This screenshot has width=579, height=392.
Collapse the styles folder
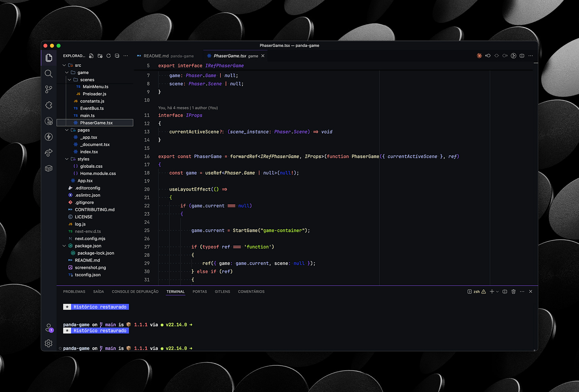coord(67,159)
